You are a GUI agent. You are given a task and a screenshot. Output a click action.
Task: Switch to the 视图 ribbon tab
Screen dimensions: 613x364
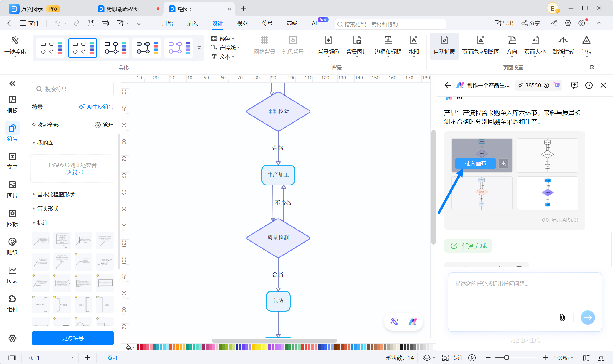pyautogui.click(x=242, y=23)
